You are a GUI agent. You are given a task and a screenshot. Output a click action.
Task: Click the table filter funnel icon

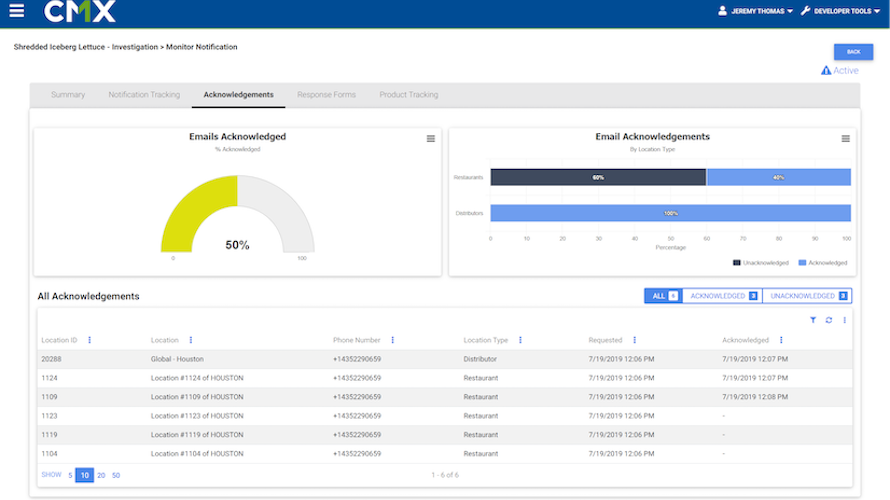[813, 320]
